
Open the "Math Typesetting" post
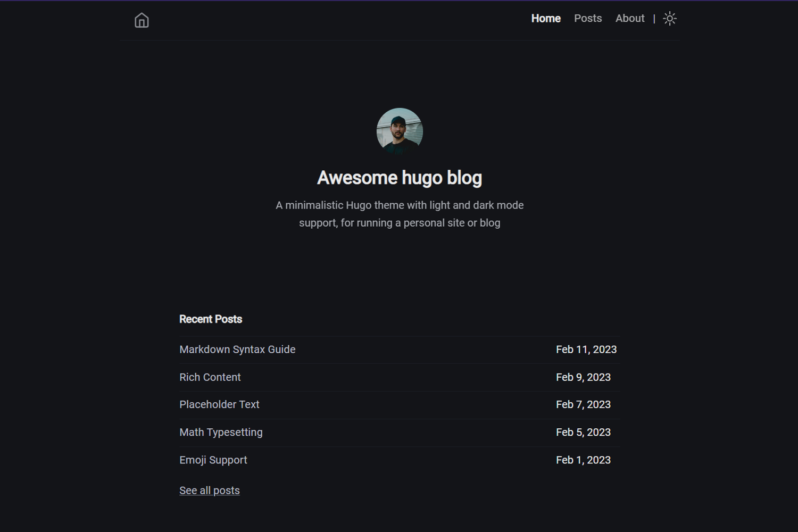click(221, 432)
